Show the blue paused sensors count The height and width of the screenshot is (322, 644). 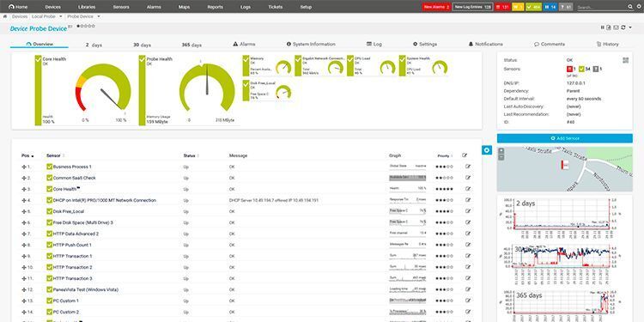[x=550, y=7]
